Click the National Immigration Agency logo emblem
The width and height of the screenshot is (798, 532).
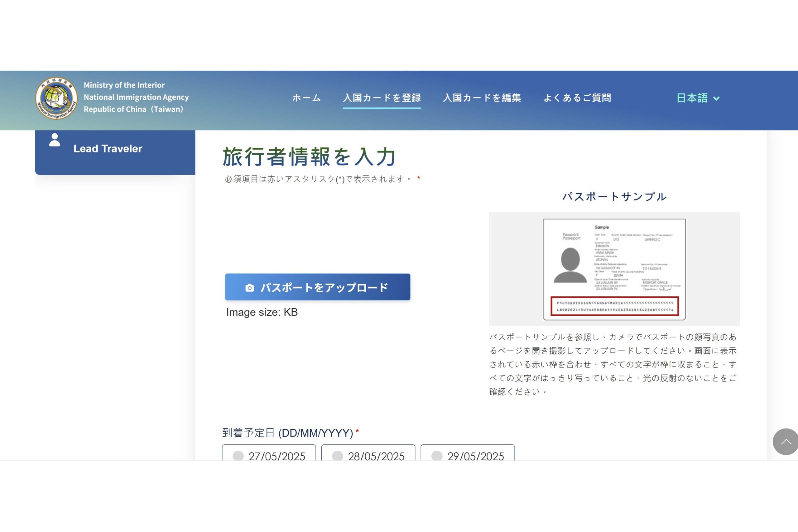click(56, 98)
